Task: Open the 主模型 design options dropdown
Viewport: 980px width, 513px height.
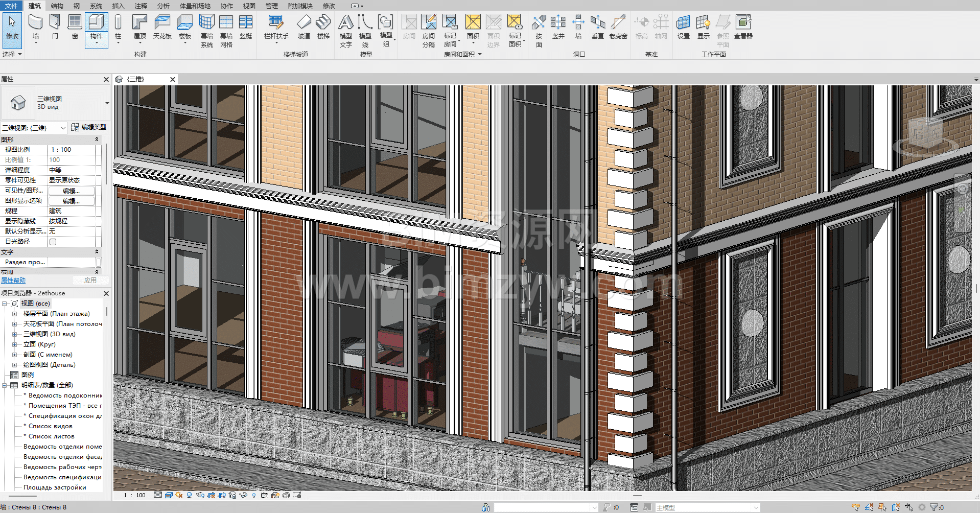Action: tap(707, 507)
